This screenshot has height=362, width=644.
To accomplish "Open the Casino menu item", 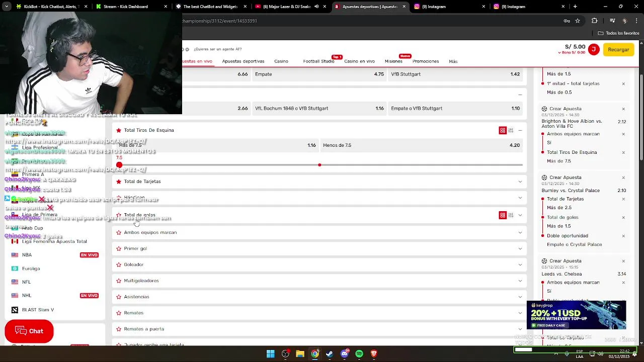I will pyautogui.click(x=281, y=61).
